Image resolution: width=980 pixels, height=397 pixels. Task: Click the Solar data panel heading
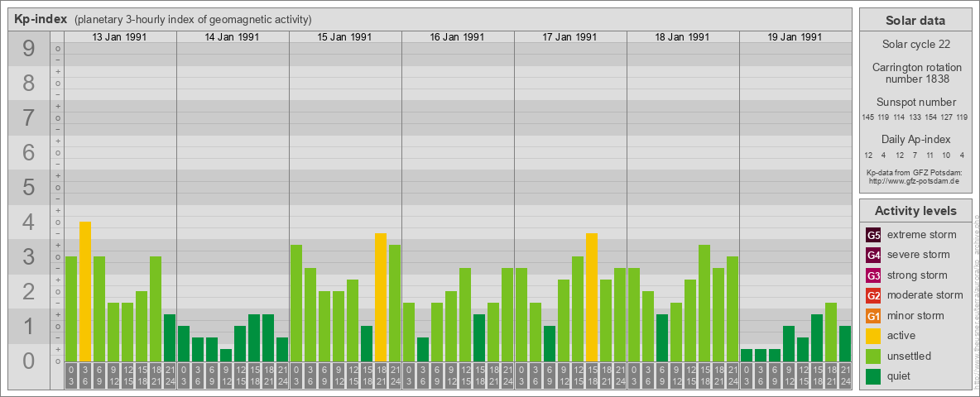pyautogui.click(x=915, y=21)
